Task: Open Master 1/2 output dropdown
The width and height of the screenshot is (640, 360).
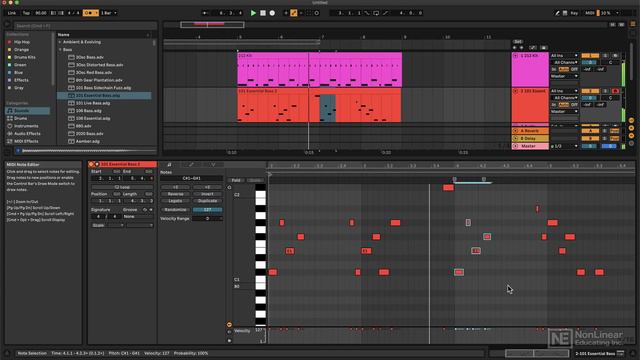Action: pos(564,146)
